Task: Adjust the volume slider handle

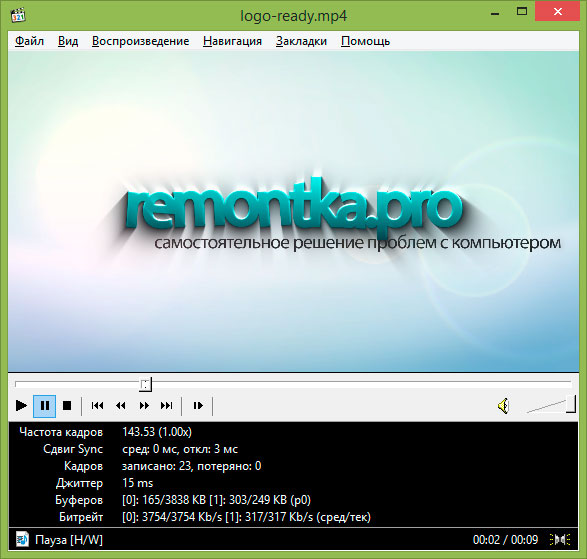Action: point(571,404)
